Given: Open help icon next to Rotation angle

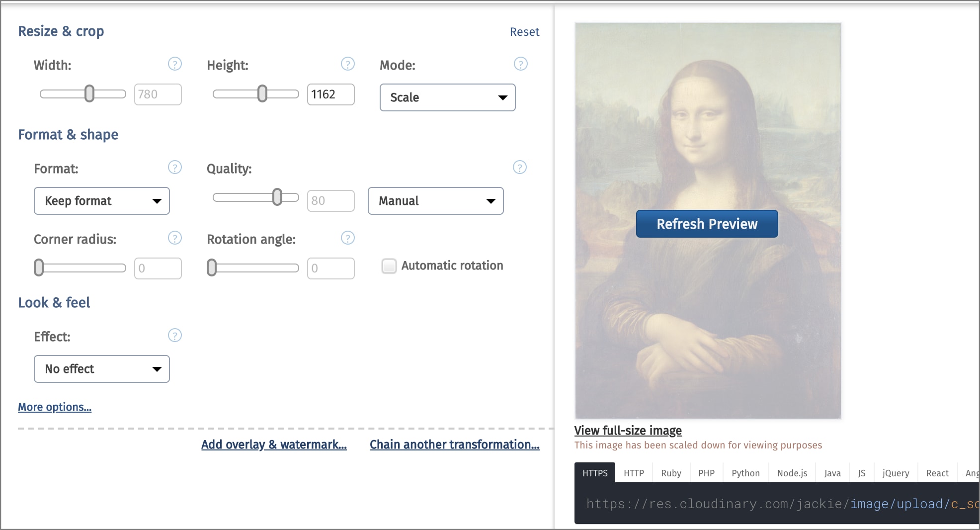Looking at the screenshot, I should coord(348,238).
